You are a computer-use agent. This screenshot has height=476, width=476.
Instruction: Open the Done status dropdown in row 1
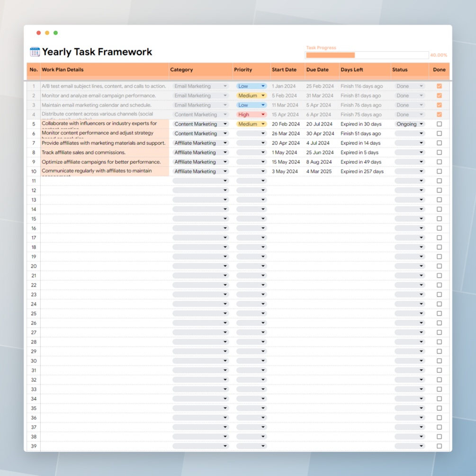tap(410, 86)
